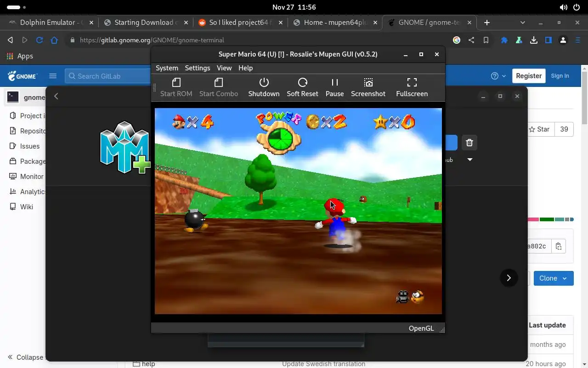Screen dimensions: 588x368
Task: Click the Search GitLab field
Action: click(108, 76)
